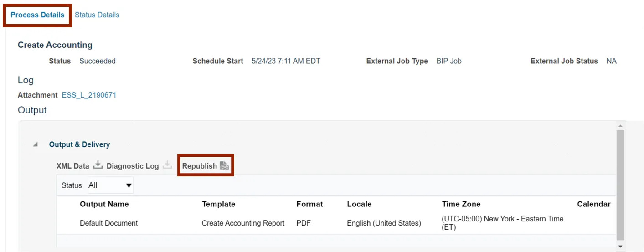Screen dimensions: 644x252
Task: Click the Time Zone column header
Action: click(x=461, y=204)
